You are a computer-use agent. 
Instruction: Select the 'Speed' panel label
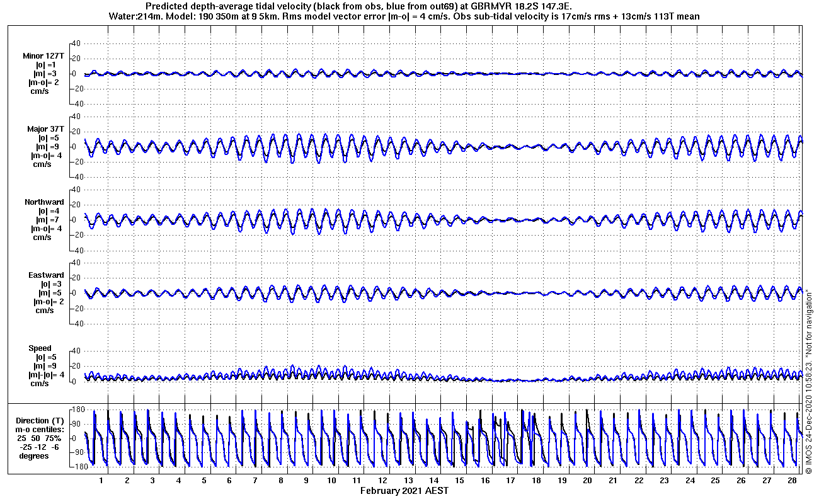[x=40, y=348]
